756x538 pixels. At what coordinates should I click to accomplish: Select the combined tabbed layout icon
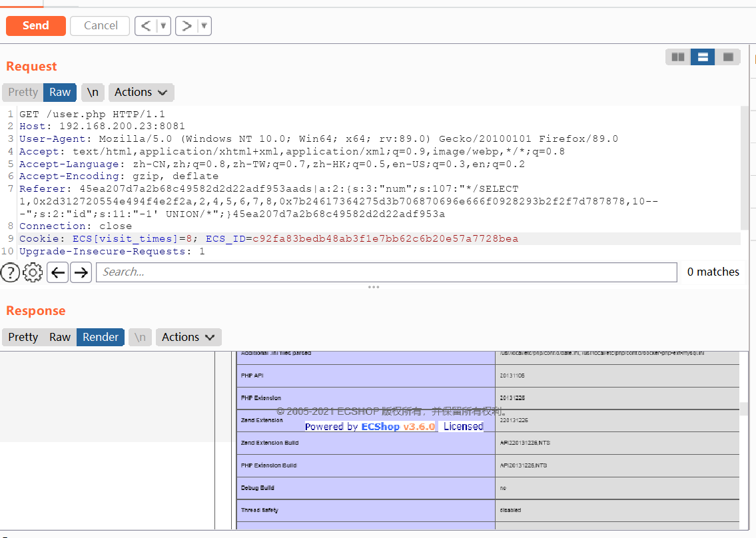(x=728, y=57)
